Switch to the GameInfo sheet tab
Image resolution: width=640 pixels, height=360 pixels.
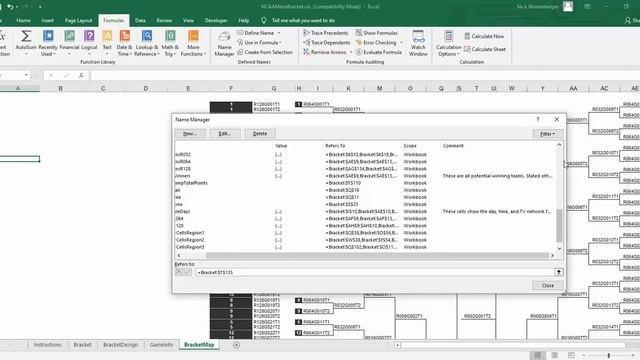tap(161, 345)
